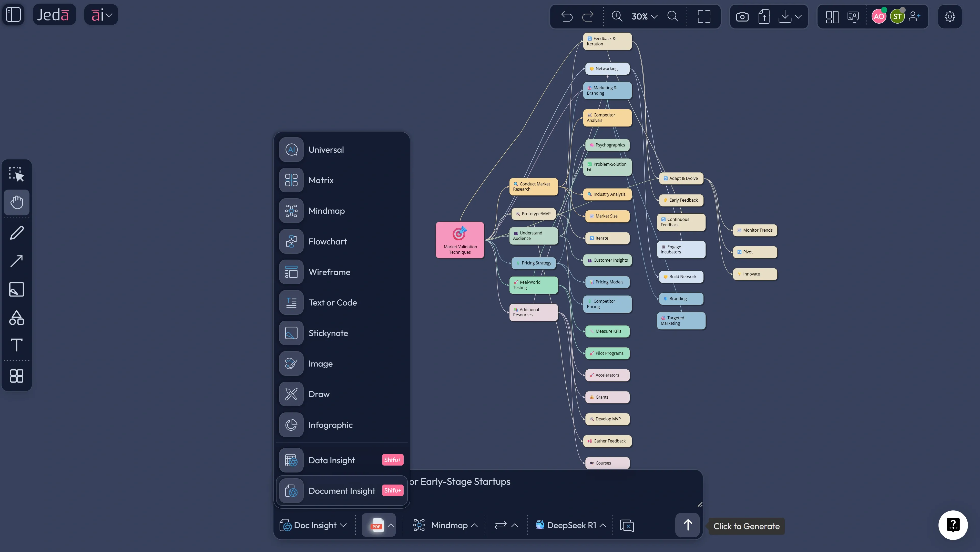Open the presentation mode icon

853,16
